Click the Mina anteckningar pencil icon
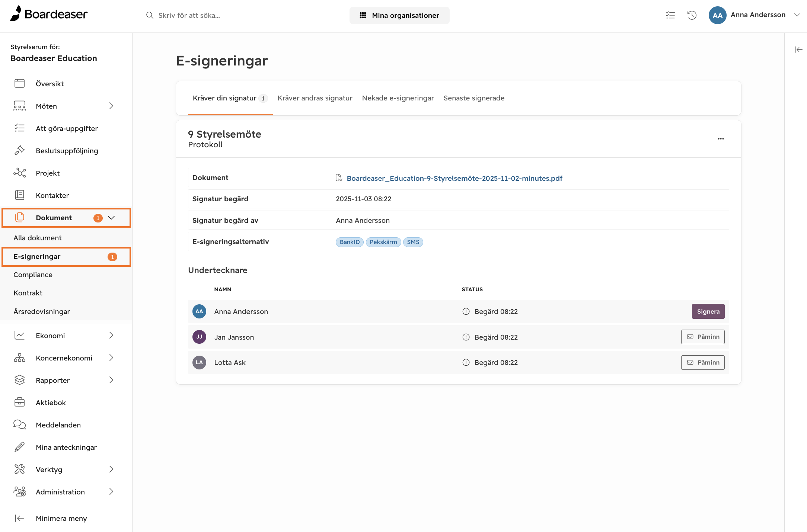The image size is (807, 532). (x=20, y=447)
